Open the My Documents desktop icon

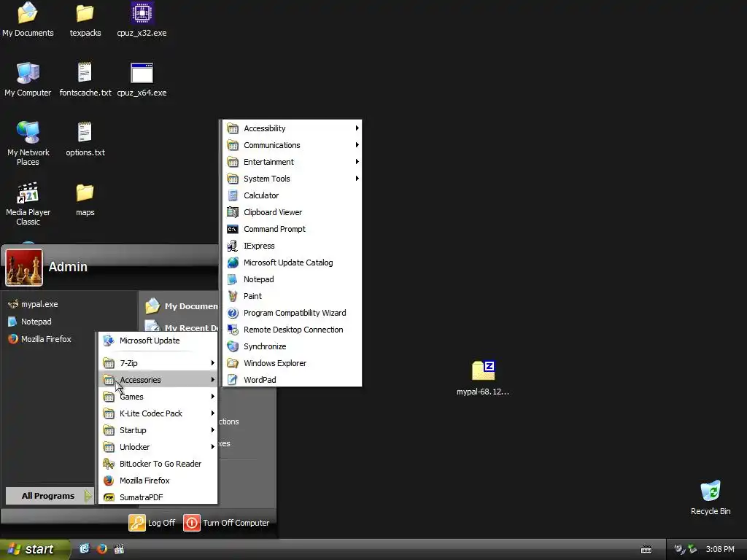click(x=28, y=20)
